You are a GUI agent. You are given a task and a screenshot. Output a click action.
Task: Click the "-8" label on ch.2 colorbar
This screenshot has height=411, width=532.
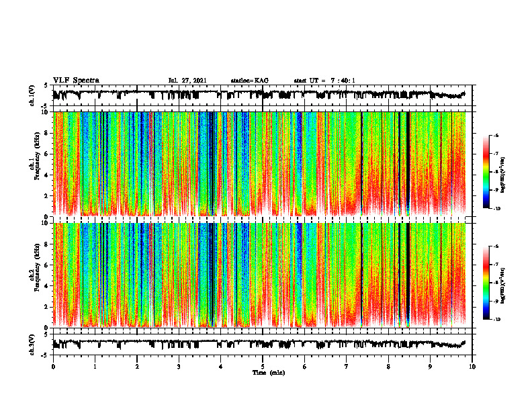[496, 283]
